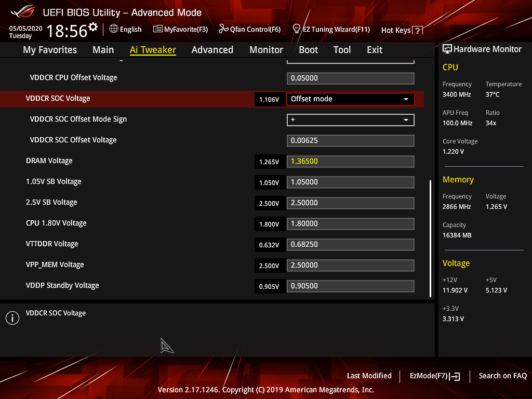Click the CPU frequency 3400 MHz value
This screenshot has width=532, height=399.
click(x=456, y=95)
